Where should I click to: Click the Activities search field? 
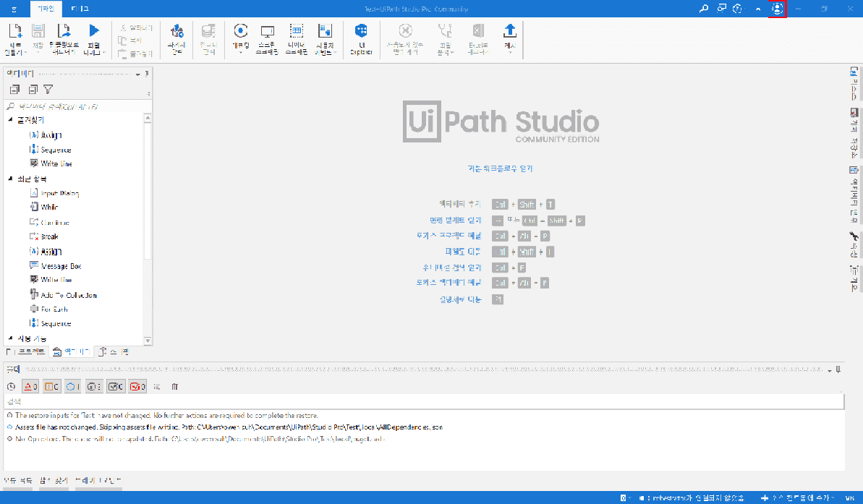[x=76, y=106]
